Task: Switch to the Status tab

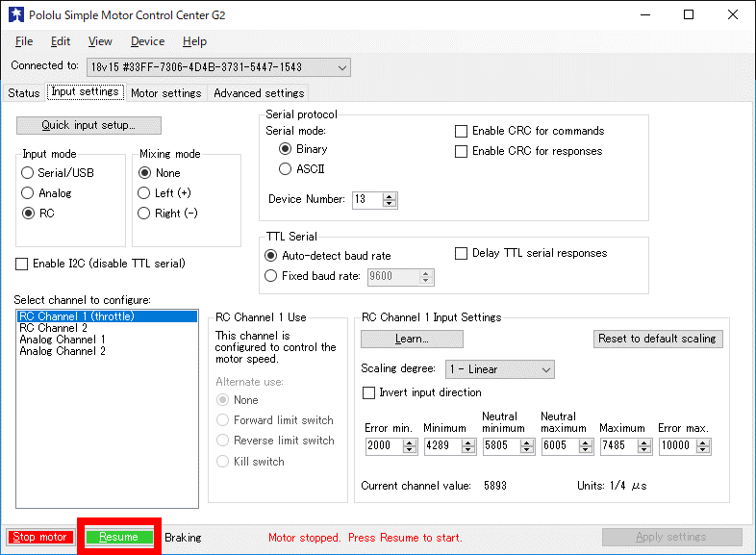Action: (x=24, y=93)
